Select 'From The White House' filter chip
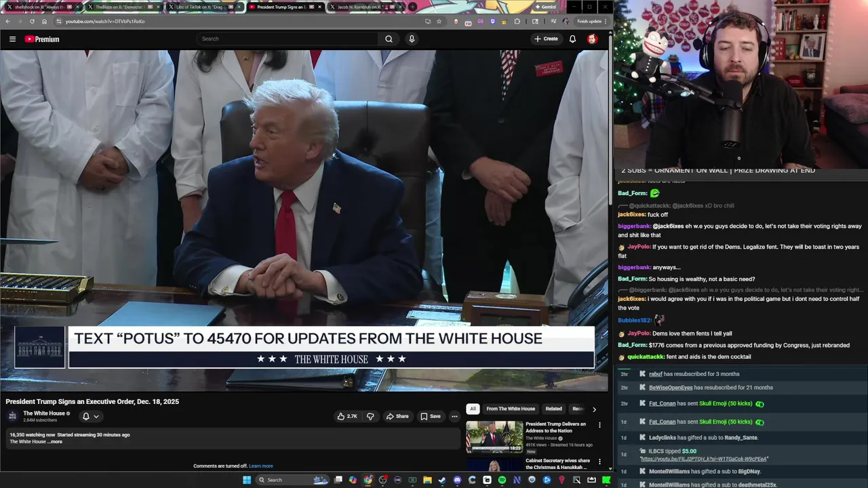 point(511,409)
